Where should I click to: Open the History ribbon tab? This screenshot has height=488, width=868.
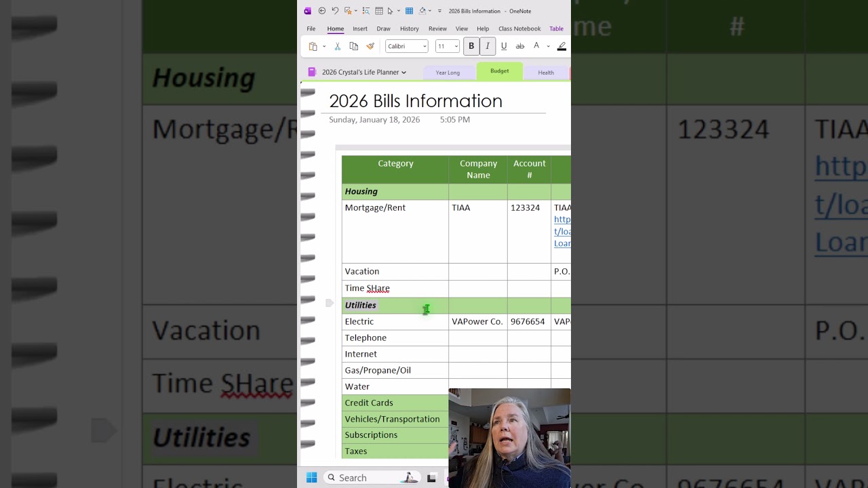click(410, 28)
